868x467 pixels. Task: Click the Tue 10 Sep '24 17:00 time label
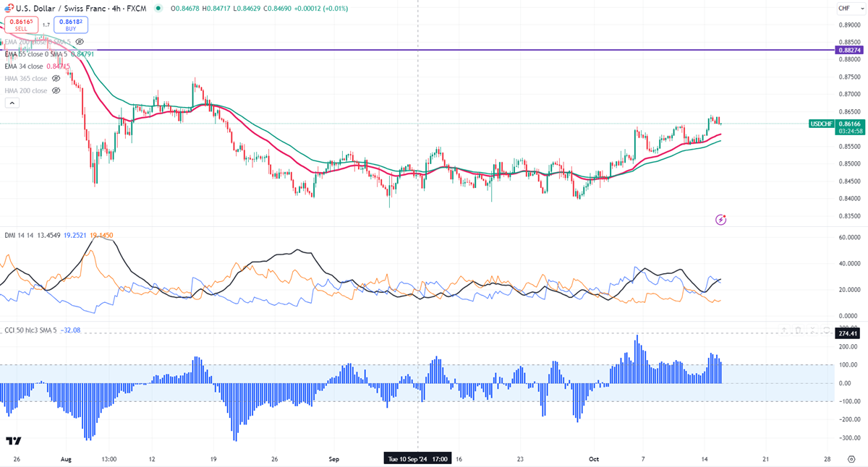418,458
